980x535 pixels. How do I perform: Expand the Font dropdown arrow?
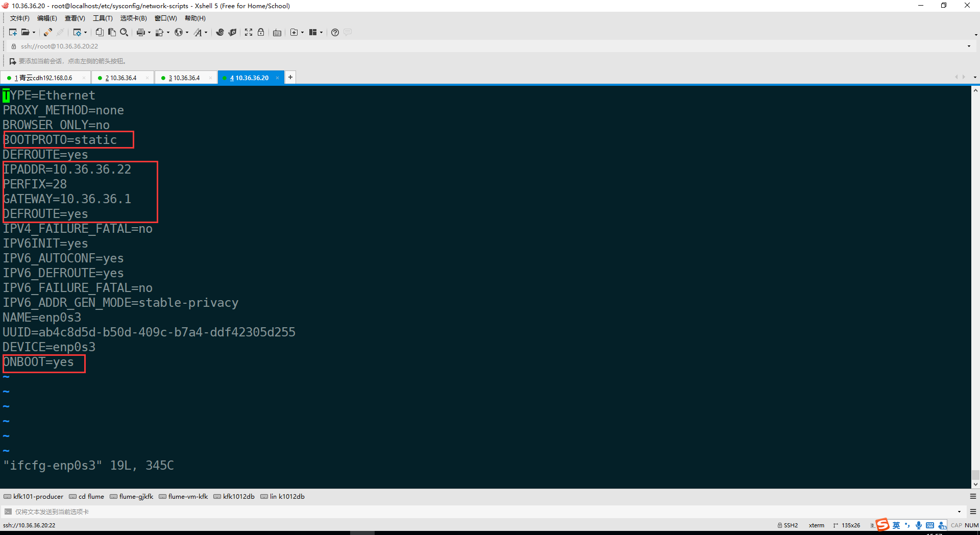[206, 32]
